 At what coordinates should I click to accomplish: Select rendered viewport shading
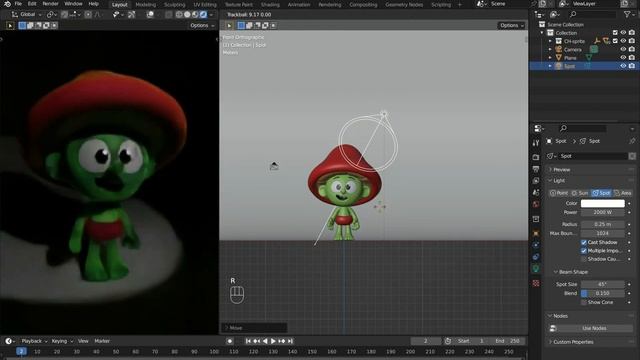[203, 14]
